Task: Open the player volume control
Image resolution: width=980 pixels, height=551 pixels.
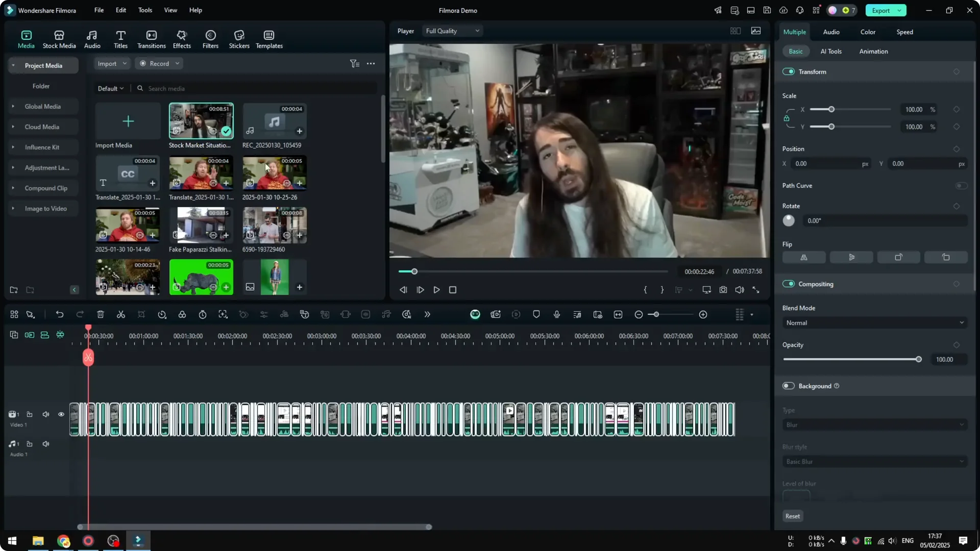Action: click(x=740, y=290)
